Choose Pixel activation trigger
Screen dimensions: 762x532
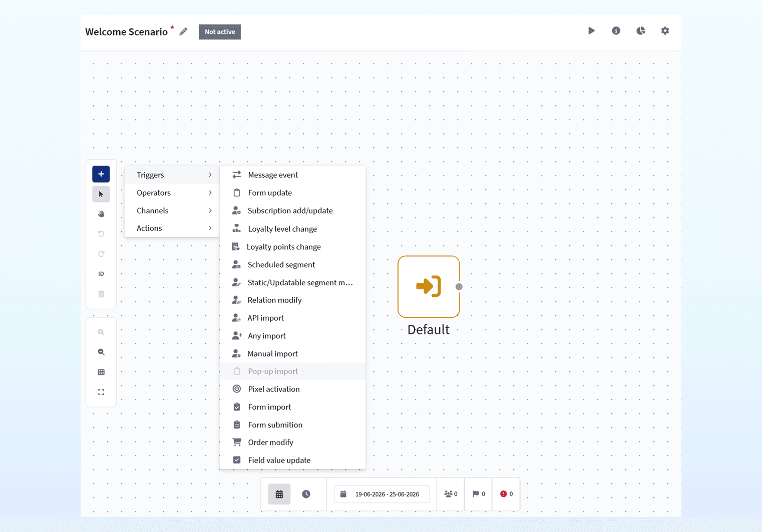[x=293, y=389]
